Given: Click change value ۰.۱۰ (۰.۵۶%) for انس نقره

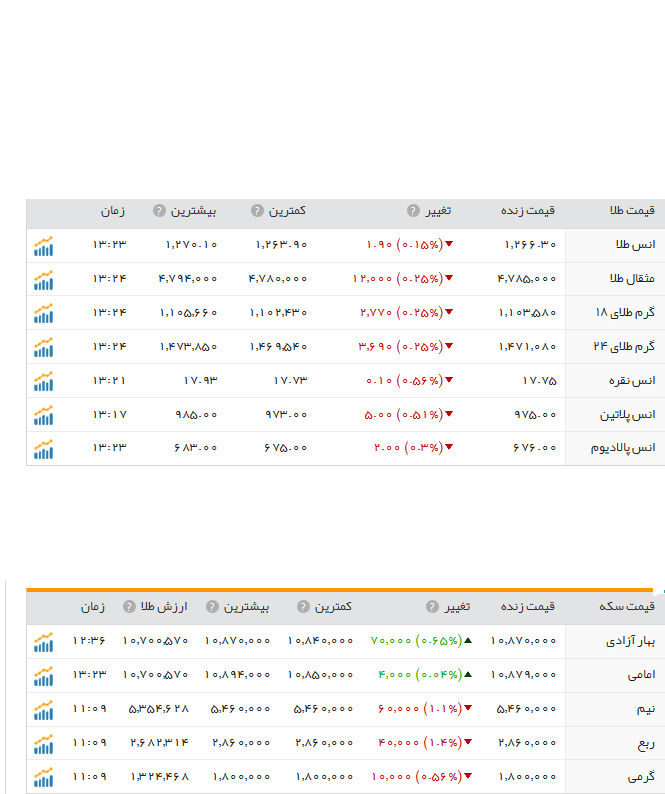Looking at the screenshot, I should coord(409,380).
